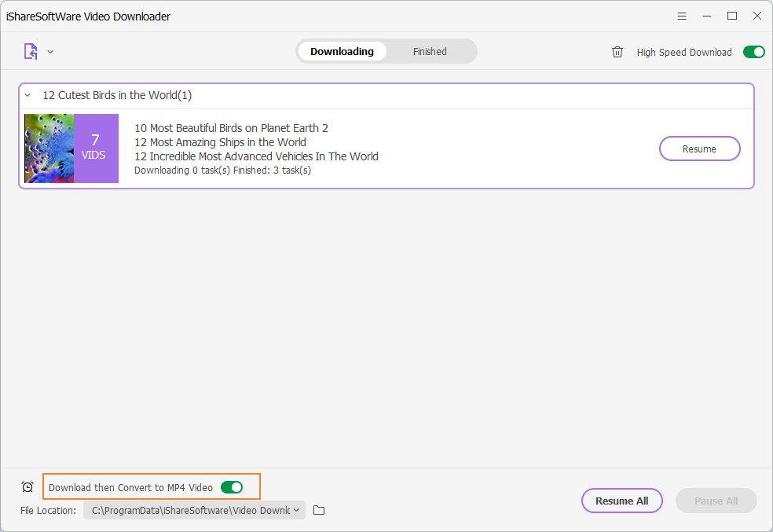Image resolution: width=773 pixels, height=532 pixels.
Task: Open the dropdown arrow beside paste URL icon
Action: (50, 51)
